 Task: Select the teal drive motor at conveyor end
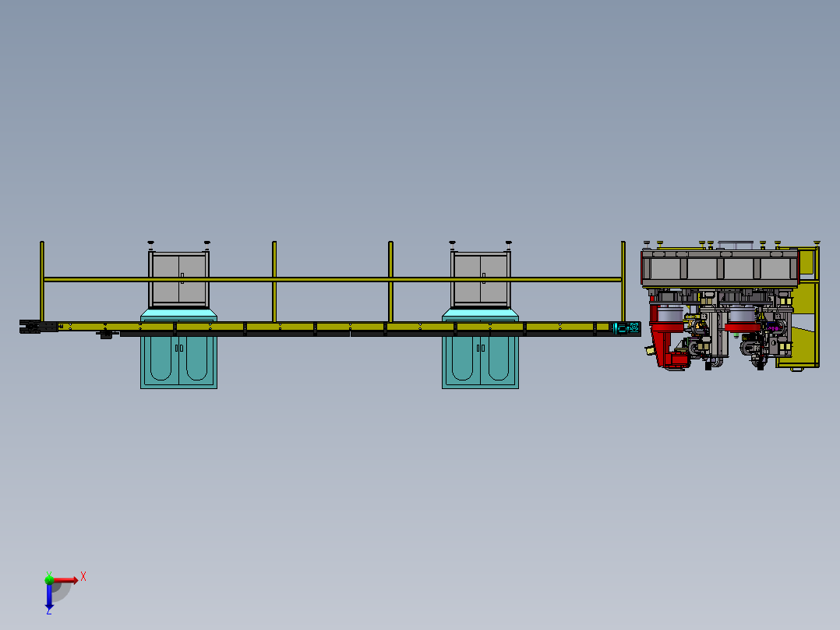click(626, 327)
